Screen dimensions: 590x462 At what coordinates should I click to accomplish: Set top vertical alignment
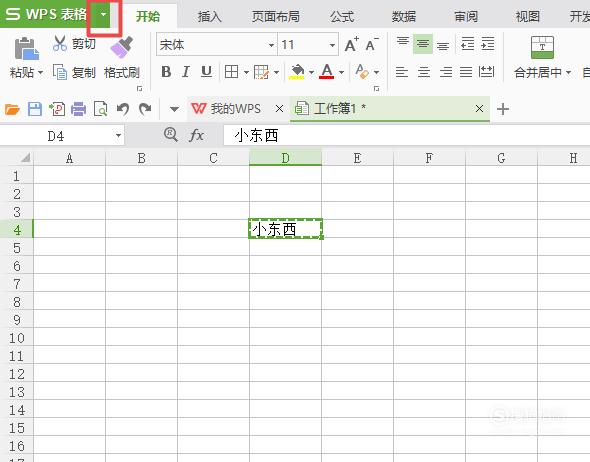click(403, 42)
